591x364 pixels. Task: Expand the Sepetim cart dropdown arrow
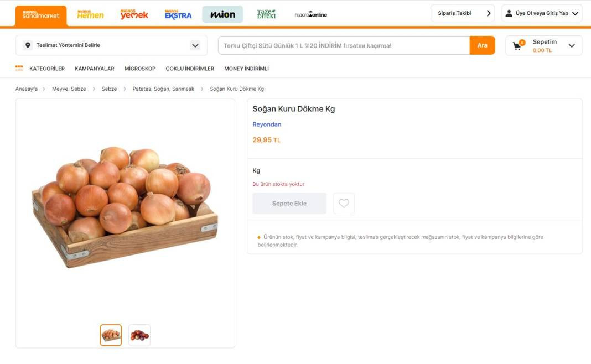(x=571, y=45)
